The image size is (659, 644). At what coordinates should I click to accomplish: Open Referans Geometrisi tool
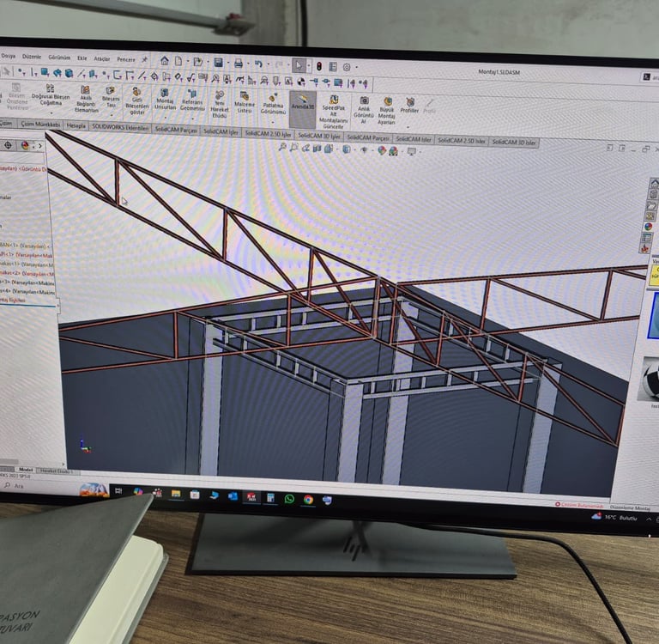point(191,100)
